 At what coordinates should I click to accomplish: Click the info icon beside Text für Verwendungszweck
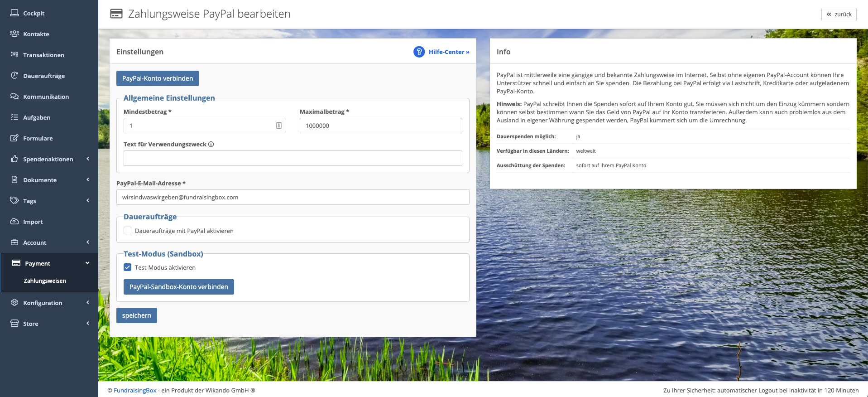(x=211, y=144)
